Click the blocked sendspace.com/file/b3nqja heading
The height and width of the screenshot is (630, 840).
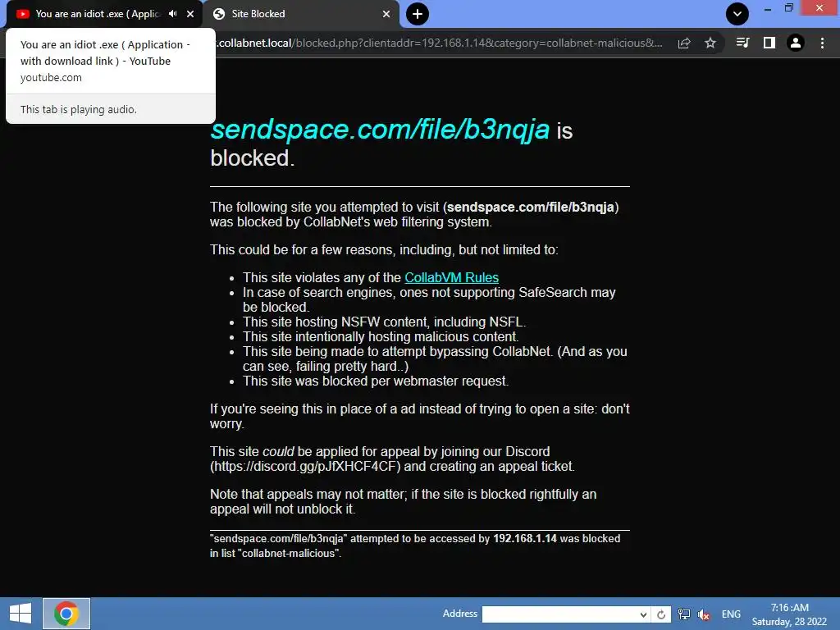point(380,129)
